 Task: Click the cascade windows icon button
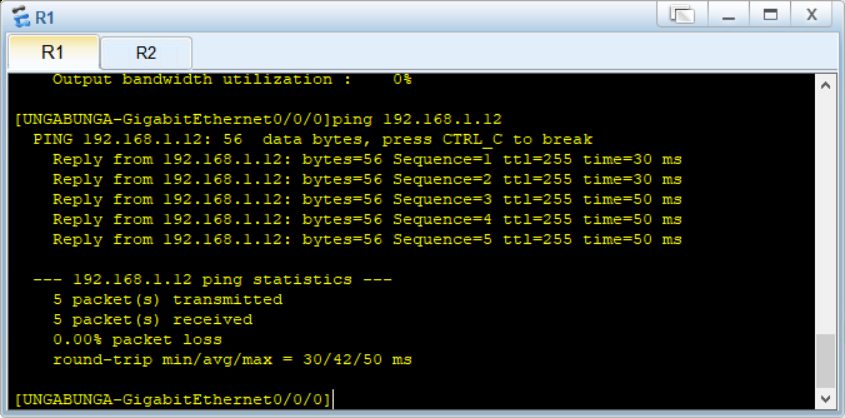pyautogui.click(x=682, y=15)
